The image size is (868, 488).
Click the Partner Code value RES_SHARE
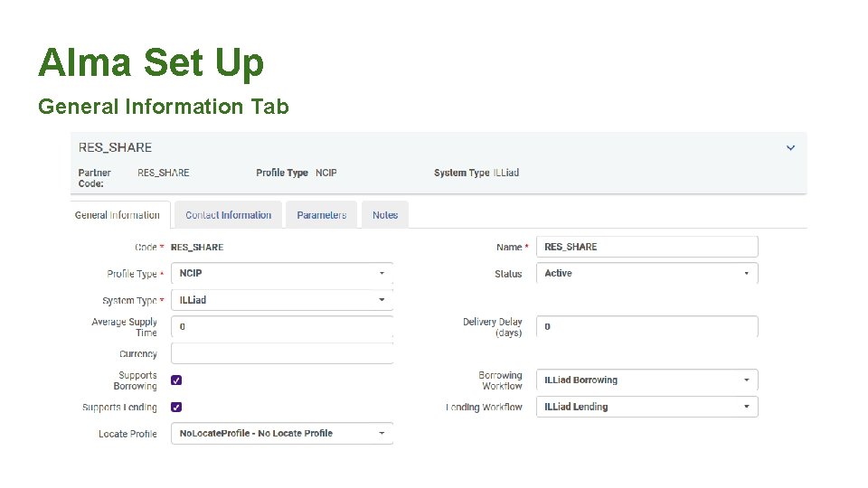click(164, 173)
